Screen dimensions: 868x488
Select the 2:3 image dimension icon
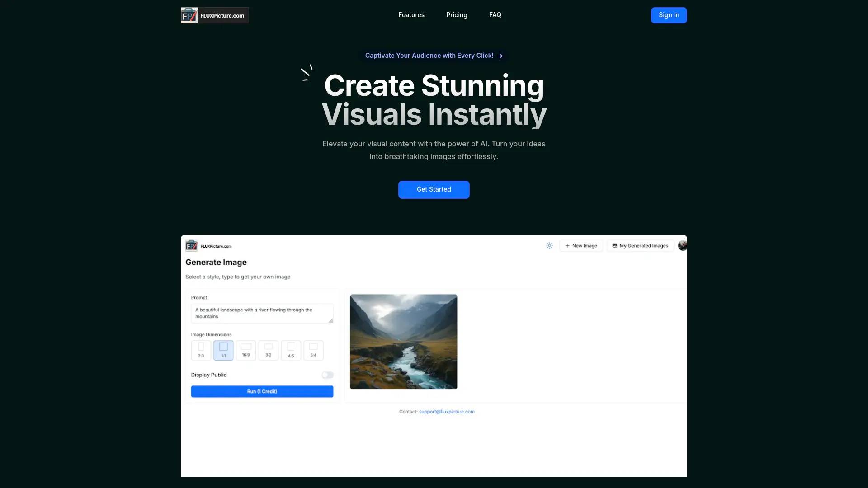tap(201, 347)
